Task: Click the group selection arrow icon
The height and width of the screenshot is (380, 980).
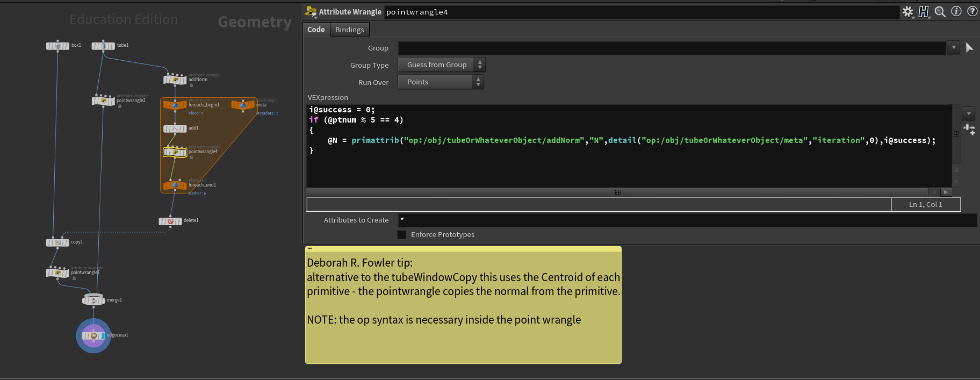Action: (x=969, y=48)
